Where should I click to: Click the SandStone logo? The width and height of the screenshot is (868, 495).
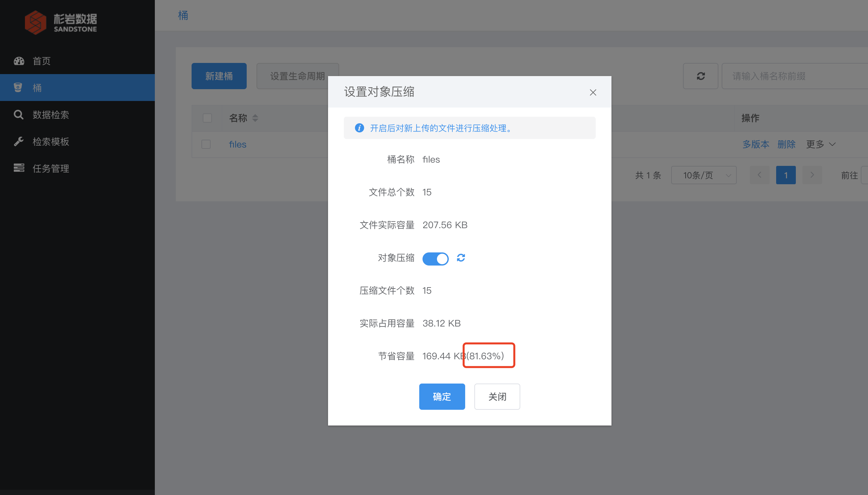coord(61,22)
